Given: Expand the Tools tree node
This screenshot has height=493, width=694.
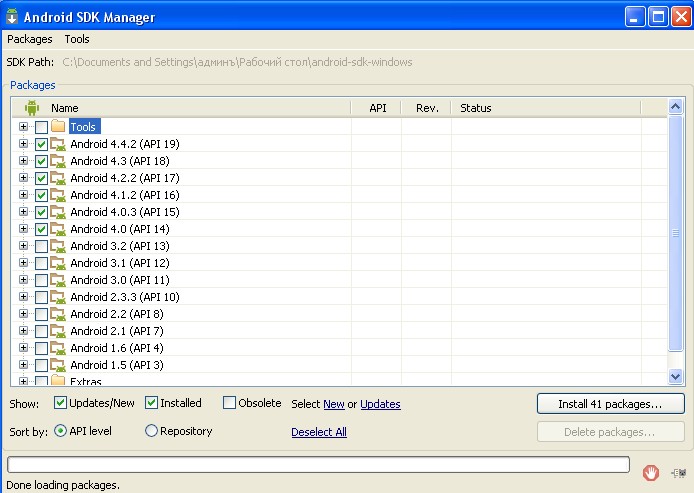Looking at the screenshot, I should point(23,127).
